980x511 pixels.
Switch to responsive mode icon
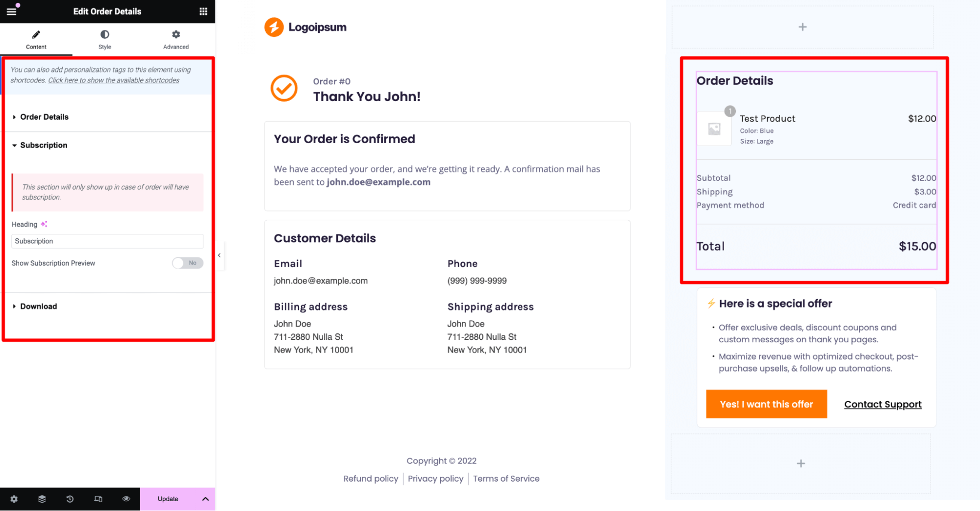point(98,499)
